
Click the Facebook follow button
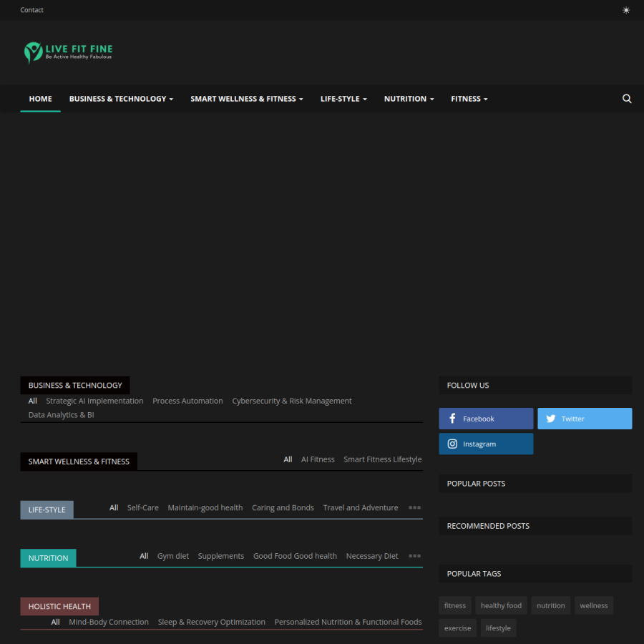pyautogui.click(x=486, y=419)
